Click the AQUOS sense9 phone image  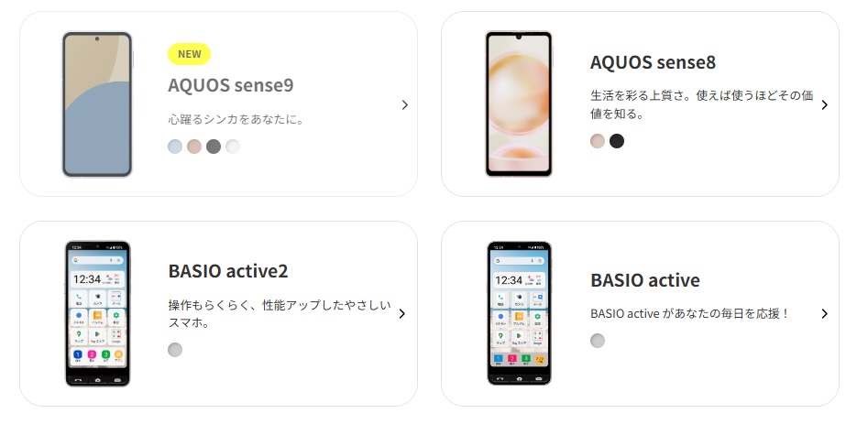pyautogui.click(x=97, y=104)
